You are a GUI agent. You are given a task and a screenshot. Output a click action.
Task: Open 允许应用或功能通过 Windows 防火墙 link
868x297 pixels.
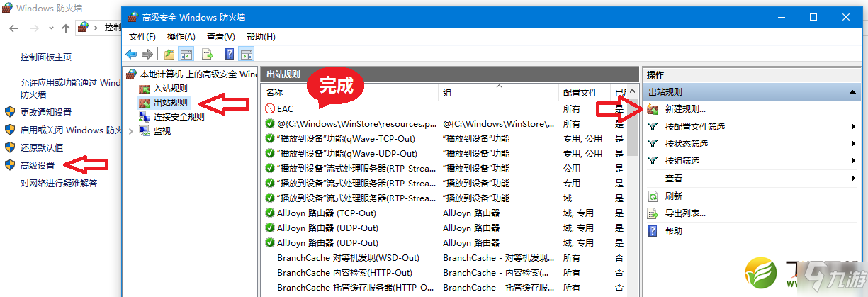[x=71, y=88]
